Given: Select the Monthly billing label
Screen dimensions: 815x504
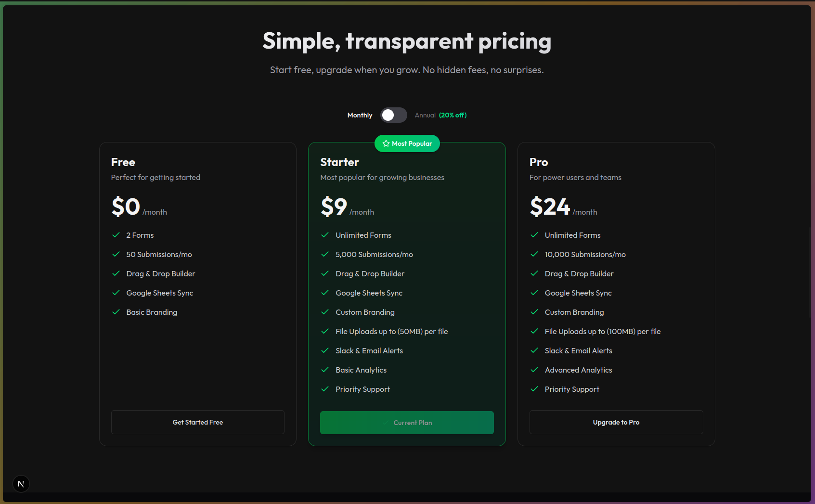Looking at the screenshot, I should coord(360,115).
